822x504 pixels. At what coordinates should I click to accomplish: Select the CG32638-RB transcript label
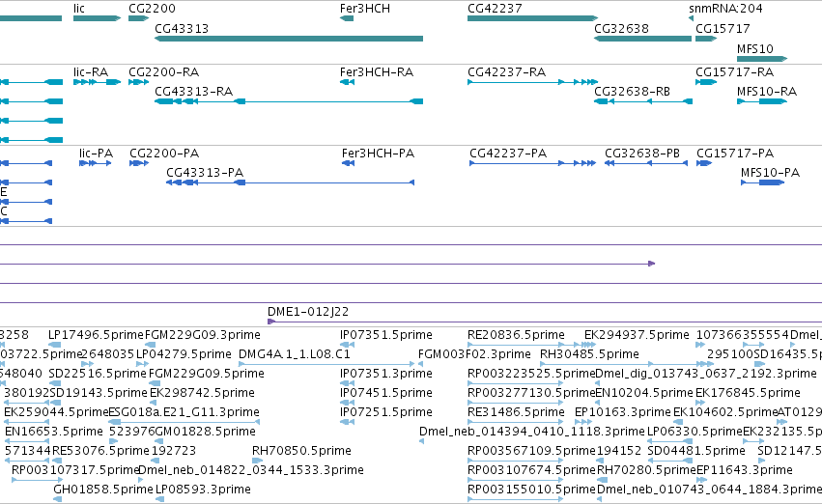(633, 91)
